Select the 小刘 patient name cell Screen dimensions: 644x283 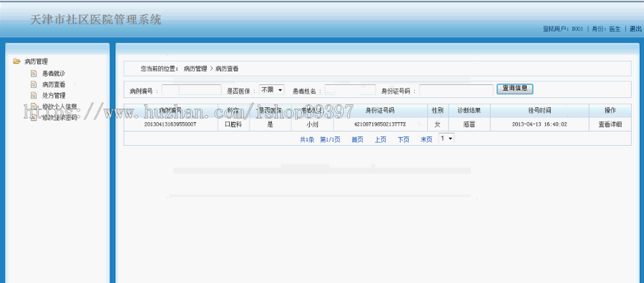[x=312, y=124]
